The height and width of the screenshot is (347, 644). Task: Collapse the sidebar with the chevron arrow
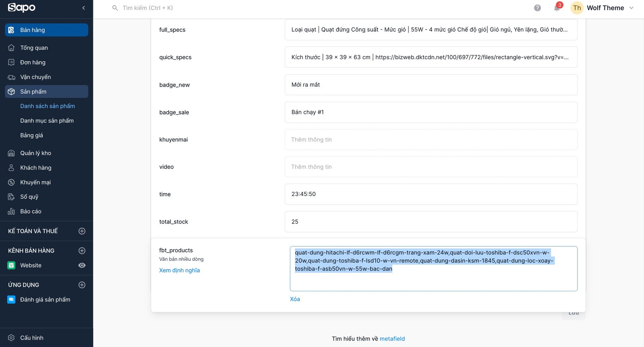point(84,8)
